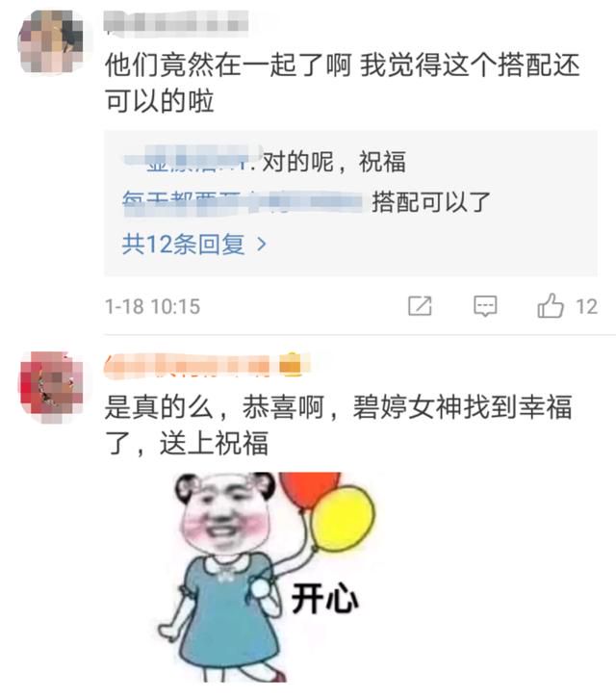Open first commenter's blurred avatar

pos(51,41)
